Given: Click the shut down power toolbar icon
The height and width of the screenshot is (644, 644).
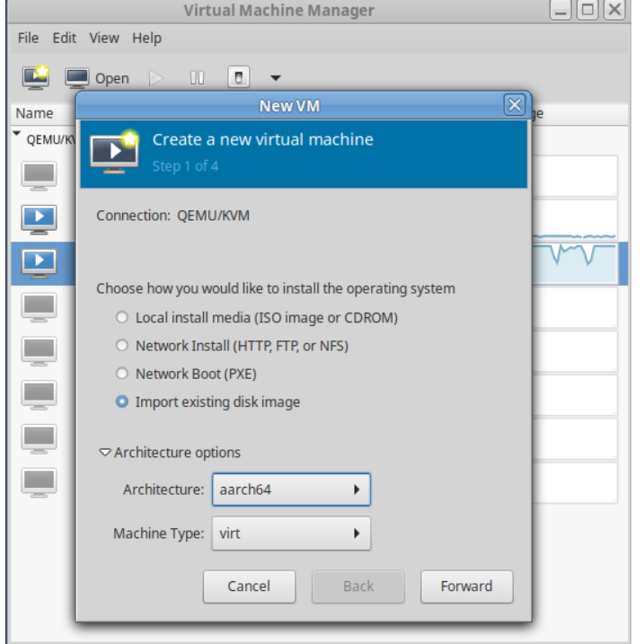Looking at the screenshot, I should [x=239, y=78].
